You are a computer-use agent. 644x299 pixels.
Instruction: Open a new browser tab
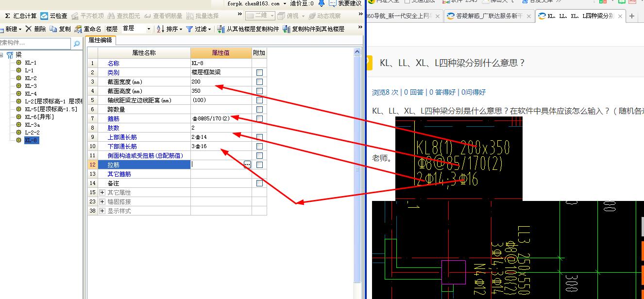[x=632, y=16]
